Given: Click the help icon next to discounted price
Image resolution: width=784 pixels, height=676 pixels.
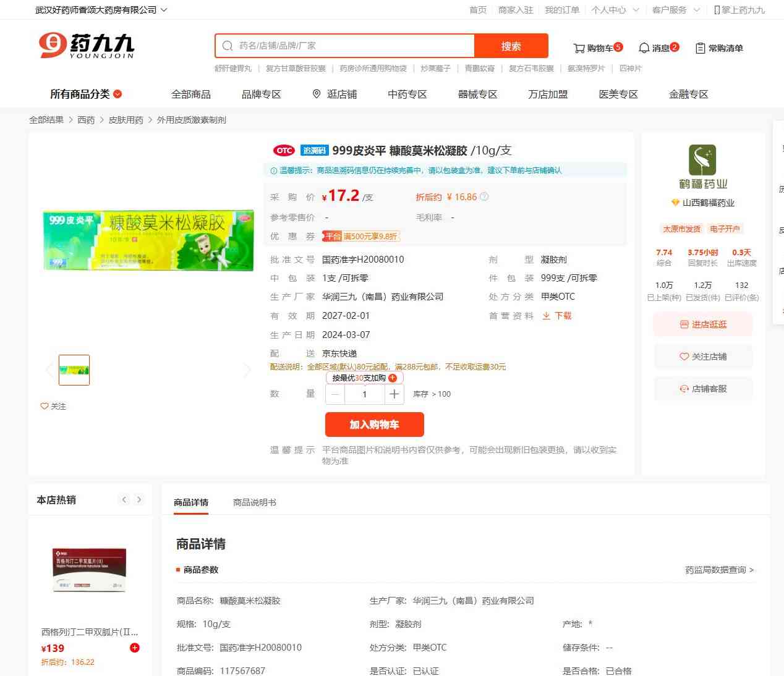Looking at the screenshot, I should point(484,197).
